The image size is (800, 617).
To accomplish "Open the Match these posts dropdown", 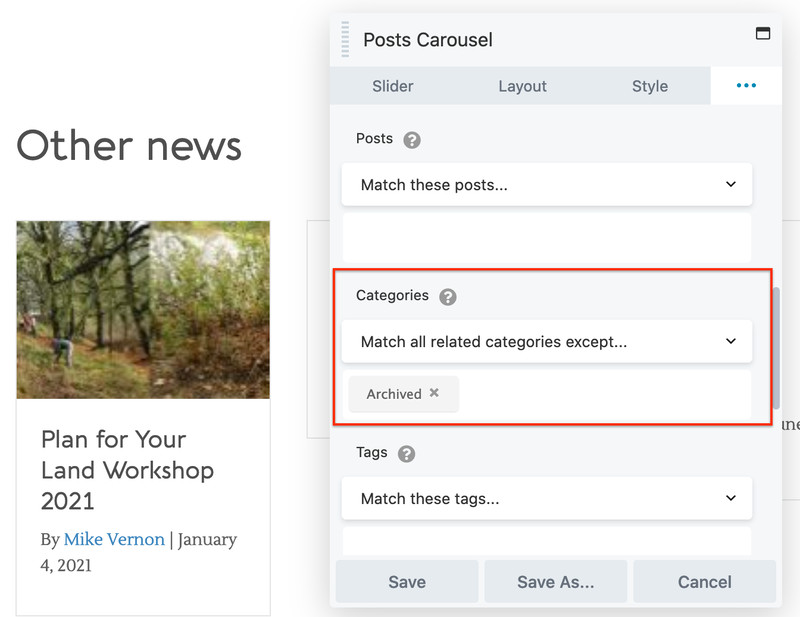I will point(546,185).
